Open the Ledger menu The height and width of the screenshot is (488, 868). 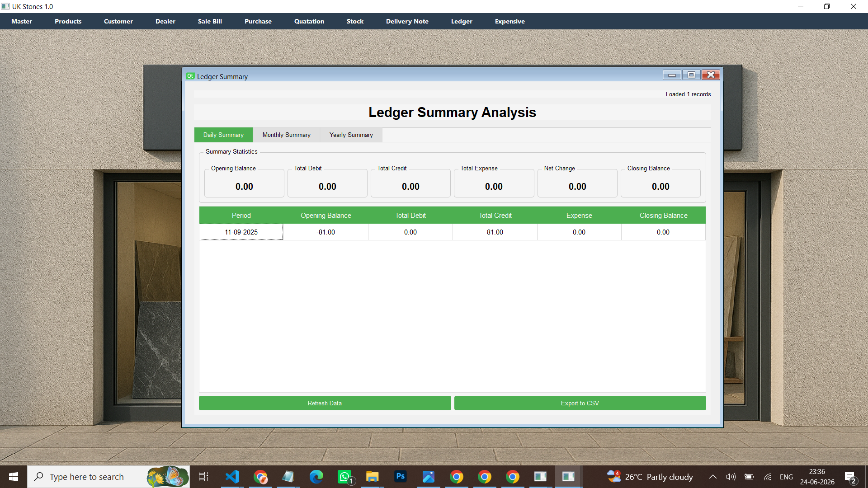pos(462,21)
